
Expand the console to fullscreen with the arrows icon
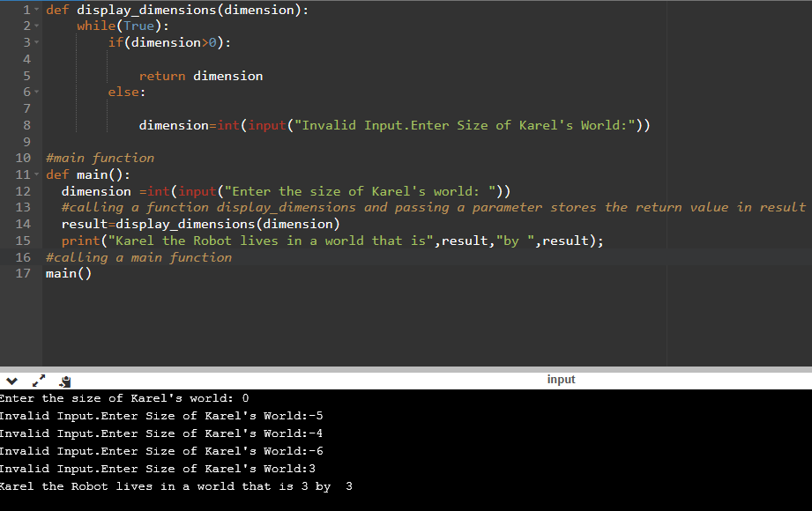coord(39,381)
